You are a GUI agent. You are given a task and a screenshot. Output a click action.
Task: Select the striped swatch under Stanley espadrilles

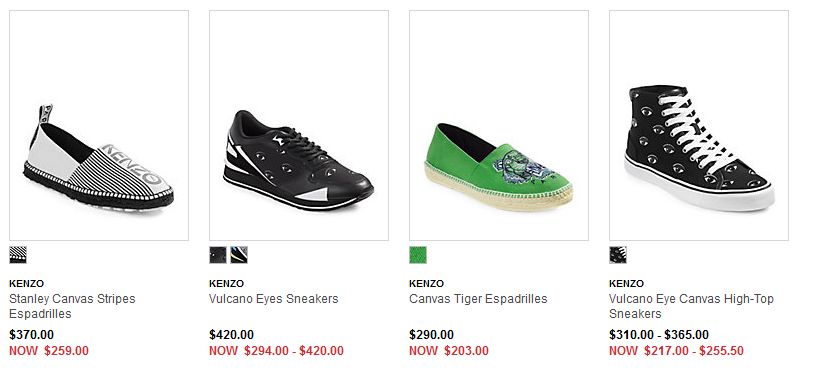(18, 255)
